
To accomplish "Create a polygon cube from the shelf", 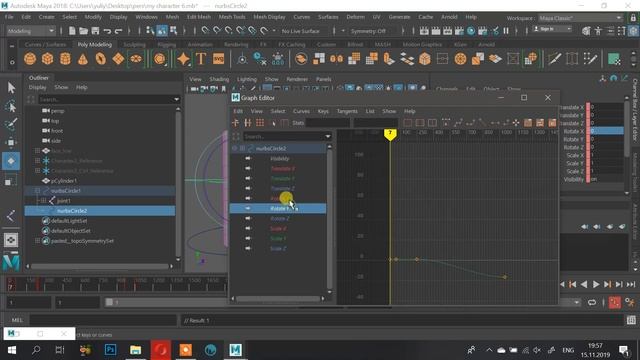I will pos(47,59).
